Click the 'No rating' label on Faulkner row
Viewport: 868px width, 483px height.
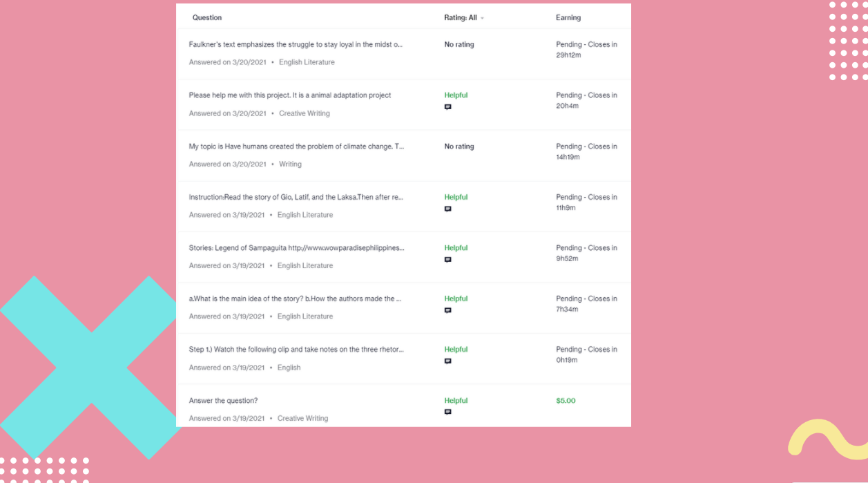point(459,44)
